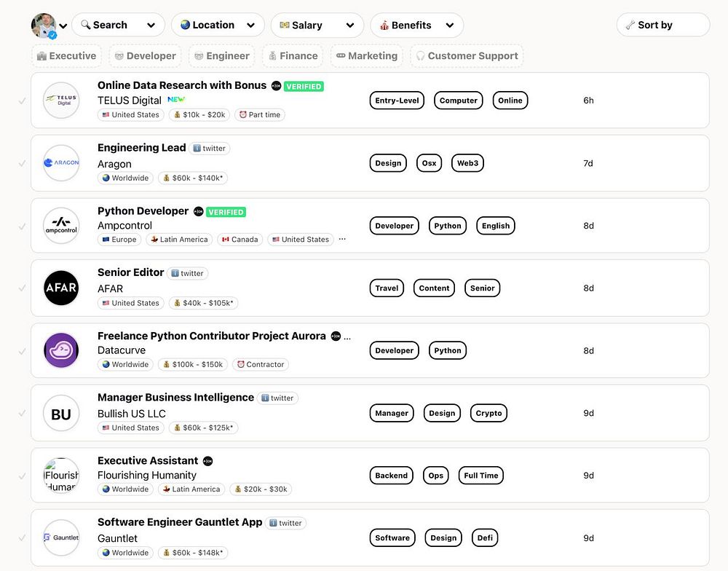Click the purple Datacurve logo
The image size is (728, 571).
61,350
